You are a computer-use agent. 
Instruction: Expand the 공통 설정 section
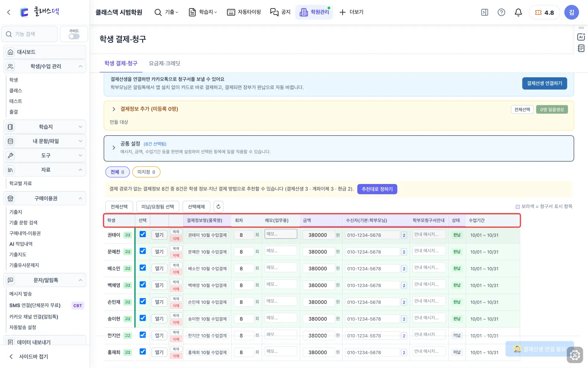click(x=114, y=148)
